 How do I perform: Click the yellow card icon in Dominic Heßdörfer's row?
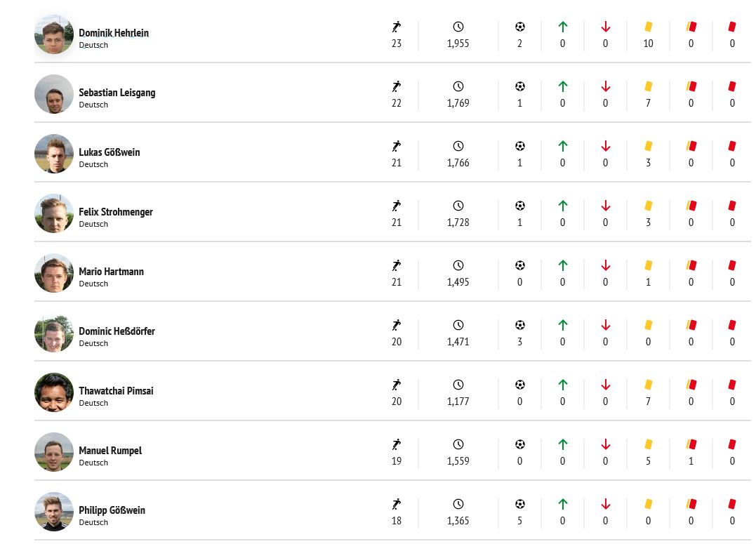click(649, 325)
